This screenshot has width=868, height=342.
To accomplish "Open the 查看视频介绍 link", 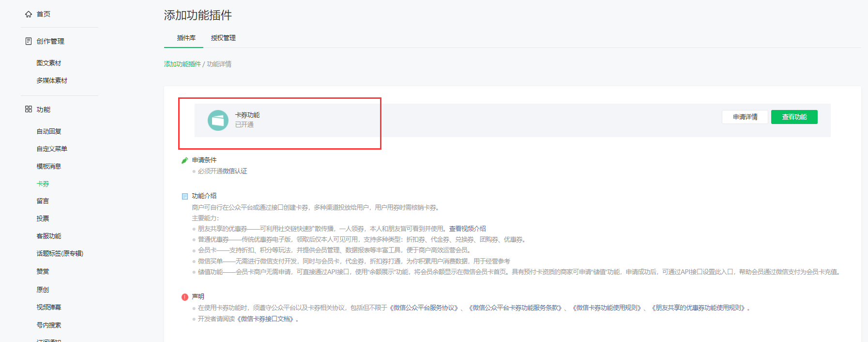I will point(467,229).
